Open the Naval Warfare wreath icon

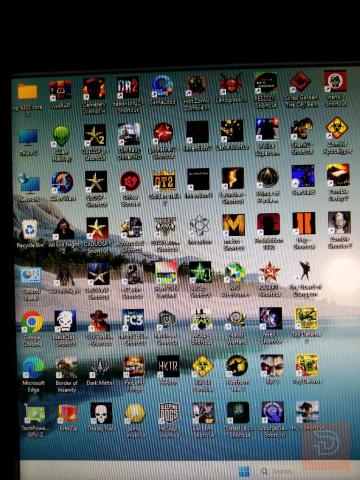click(236, 319)
